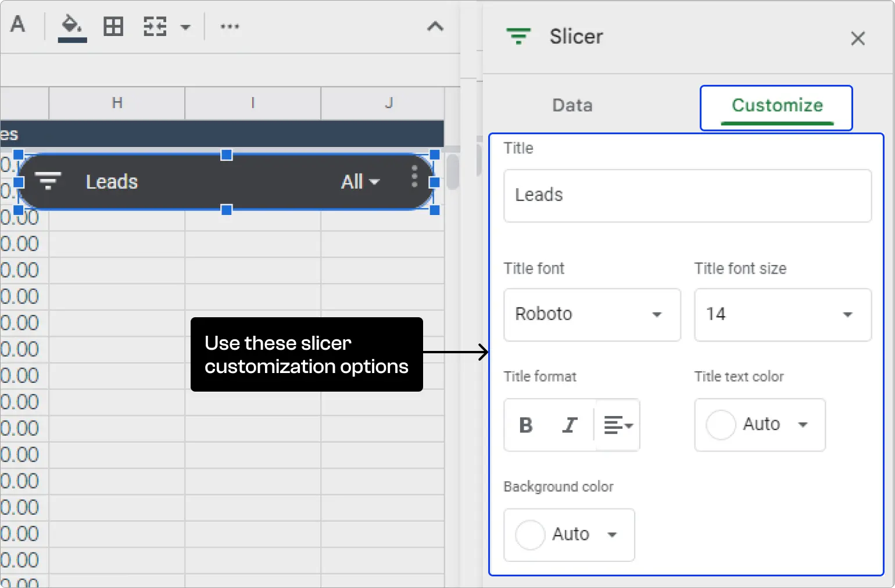Image resolution: width=895 pixels, height=588 pixels.
Task: Open the title alignment options
Action: (617, 425)
